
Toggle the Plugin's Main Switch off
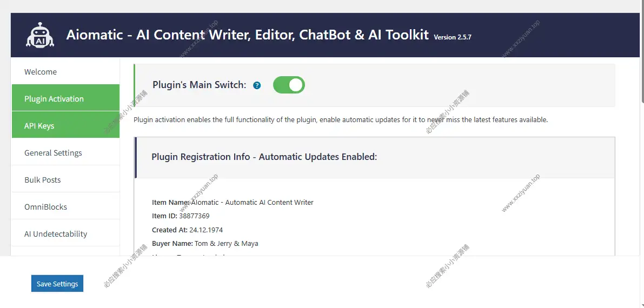[x=289, y=85]
